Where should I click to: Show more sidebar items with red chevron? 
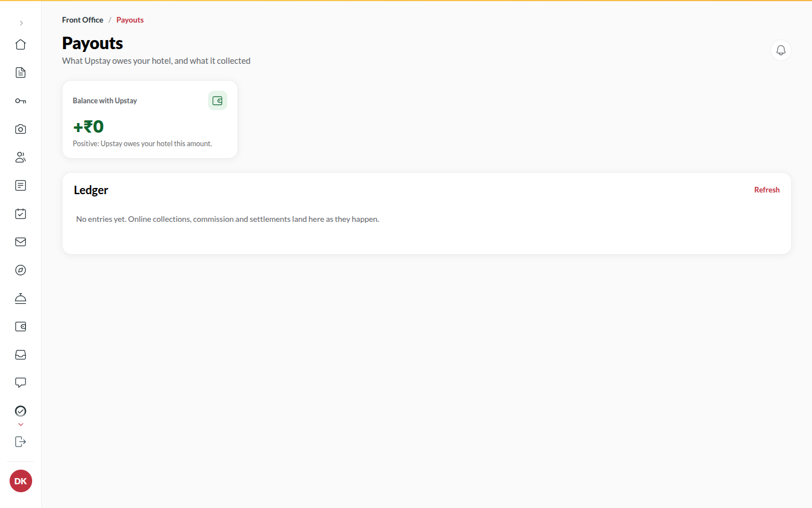click(21, 424)
